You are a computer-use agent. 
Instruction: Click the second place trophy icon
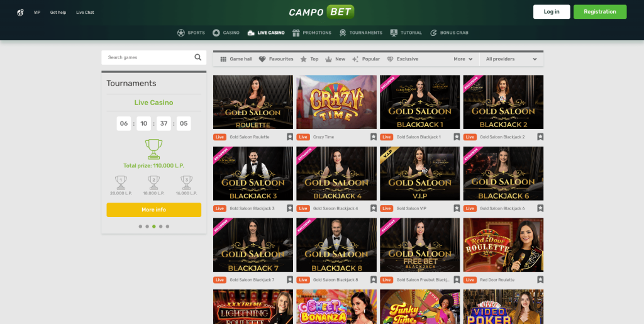153,182
